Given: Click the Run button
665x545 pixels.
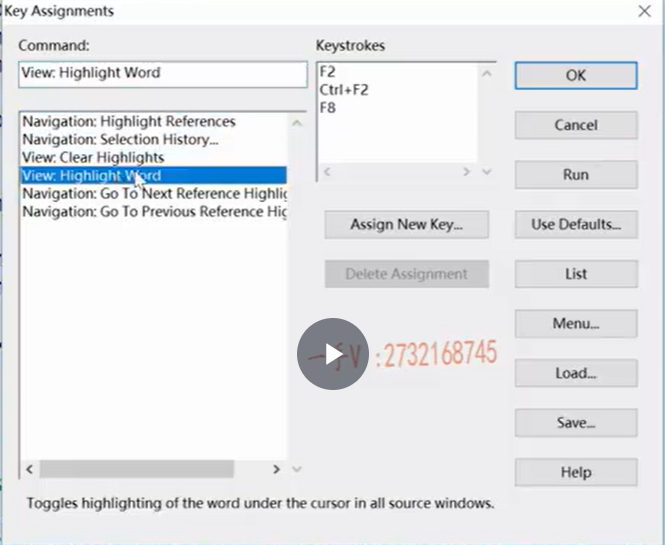Looking at the screenshot, I should click(x=576, y=175).
